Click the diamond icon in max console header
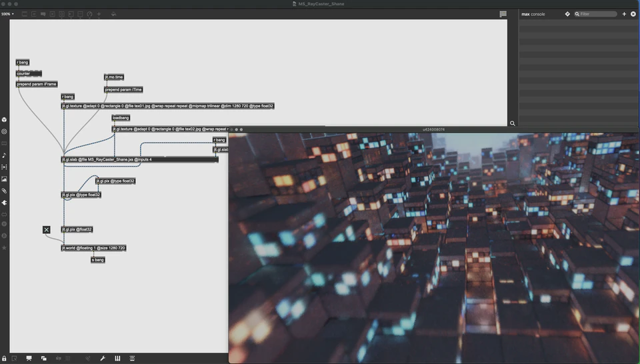Image resolution: width=640 pixels, height=364 pixels. pos(567,14)
